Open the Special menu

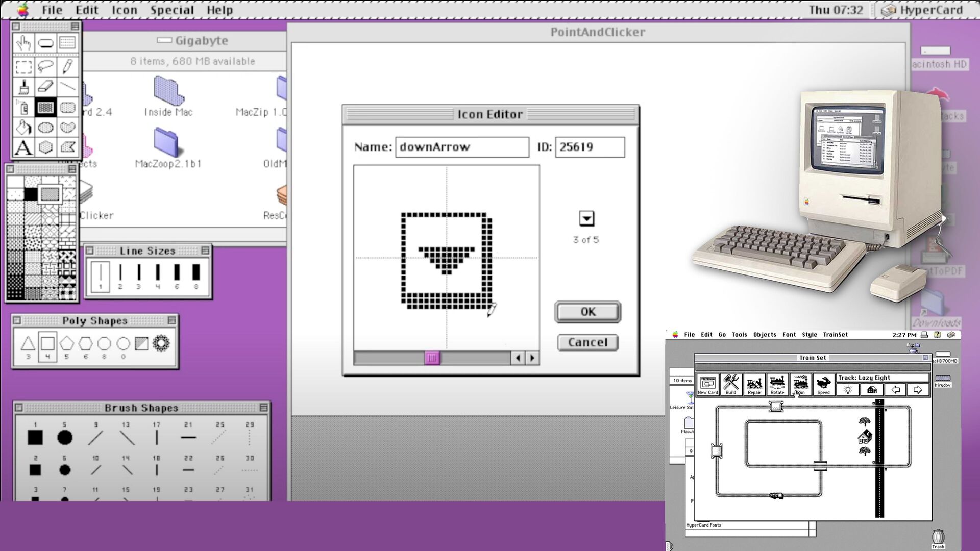(x=172, y=10)
